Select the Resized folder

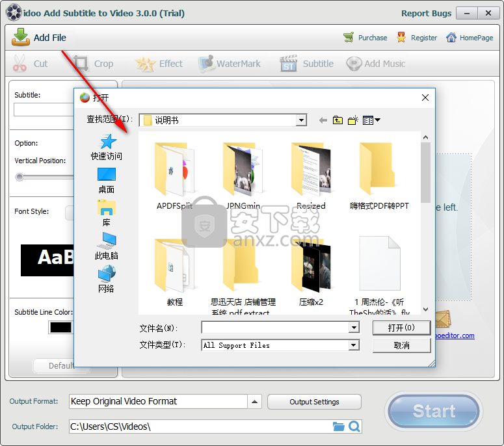click(311, 176)
